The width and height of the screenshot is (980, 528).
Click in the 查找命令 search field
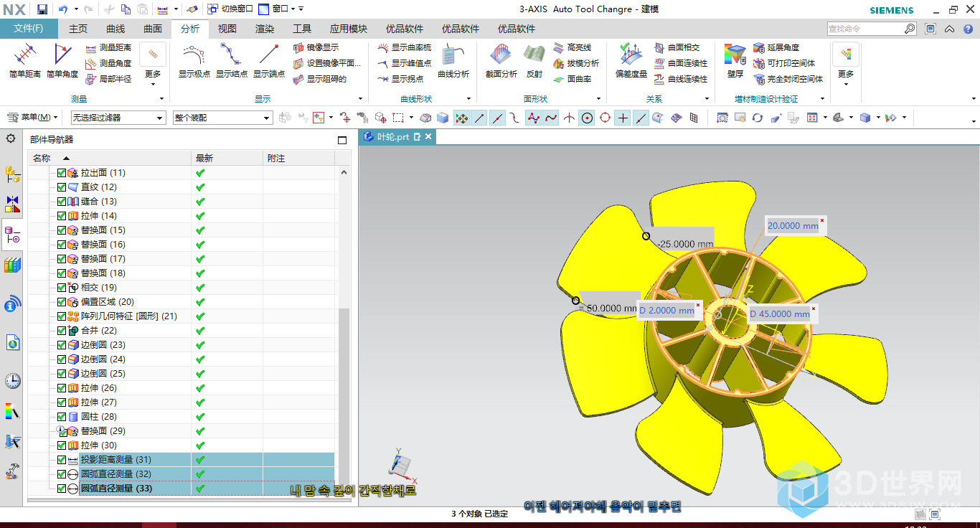864,29
